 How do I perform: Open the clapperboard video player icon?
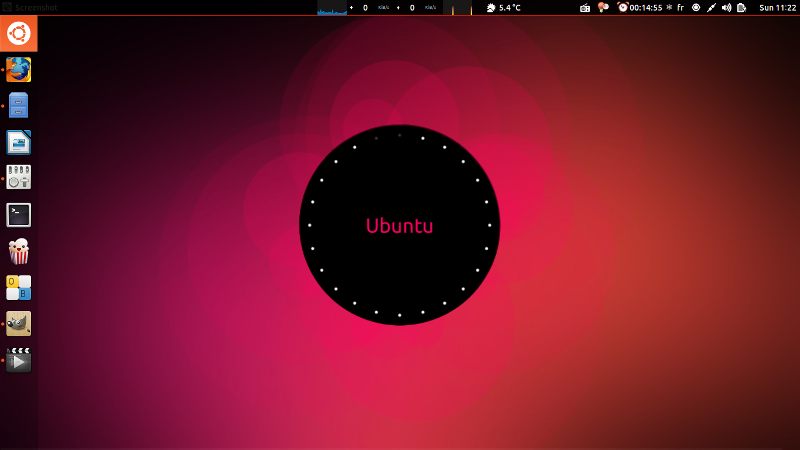[18, 360]
